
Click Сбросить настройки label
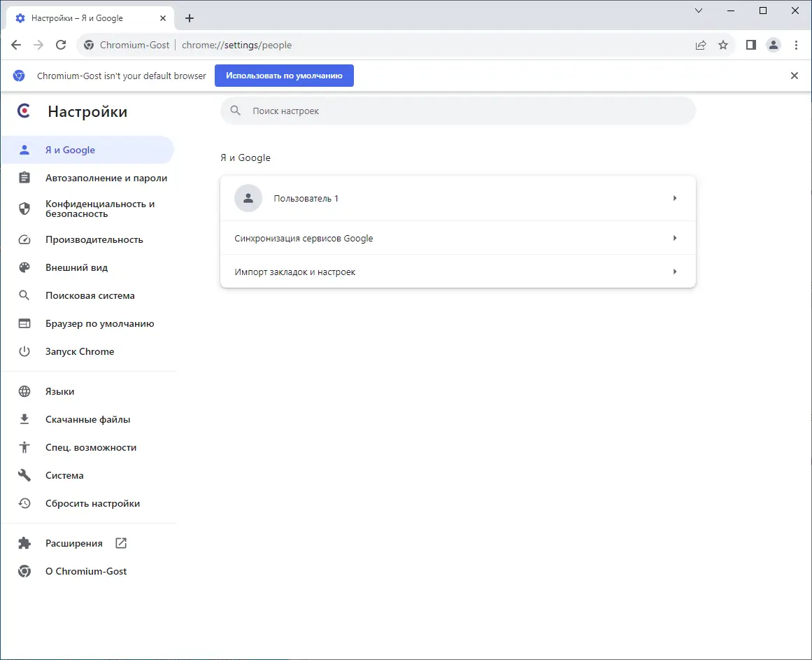tap(93, 503)
